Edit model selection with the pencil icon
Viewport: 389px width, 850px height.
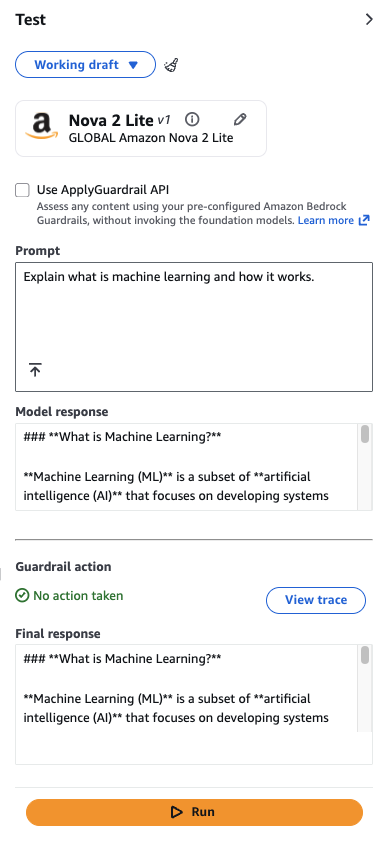coord(240,119)
